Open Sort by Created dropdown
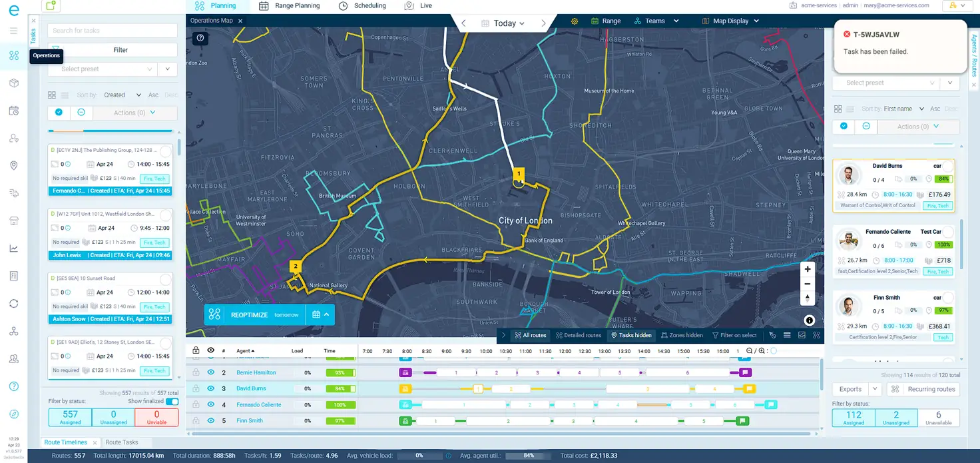This screenshot has width=980, height=463. coord(122,95)
